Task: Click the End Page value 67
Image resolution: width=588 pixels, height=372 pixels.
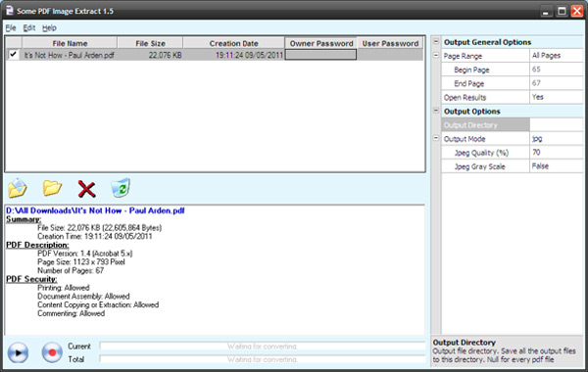Action: pyautogui.click(x=557, y=83)
